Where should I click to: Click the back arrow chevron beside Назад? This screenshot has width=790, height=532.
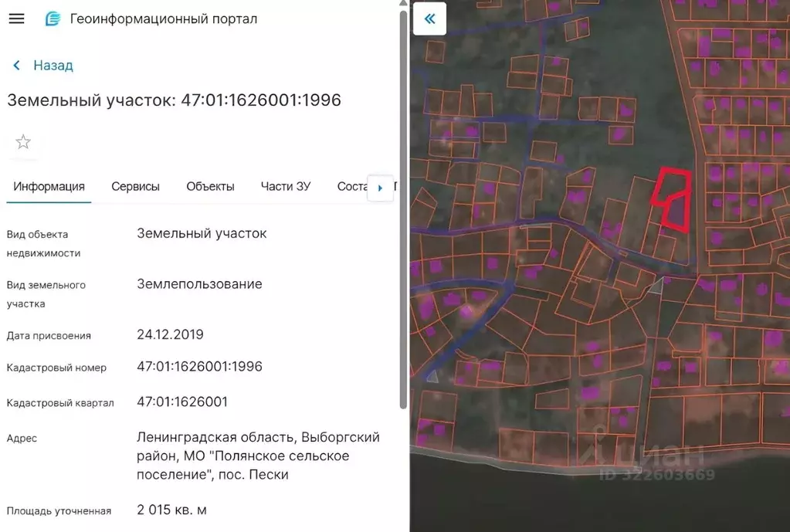point(16,66)
